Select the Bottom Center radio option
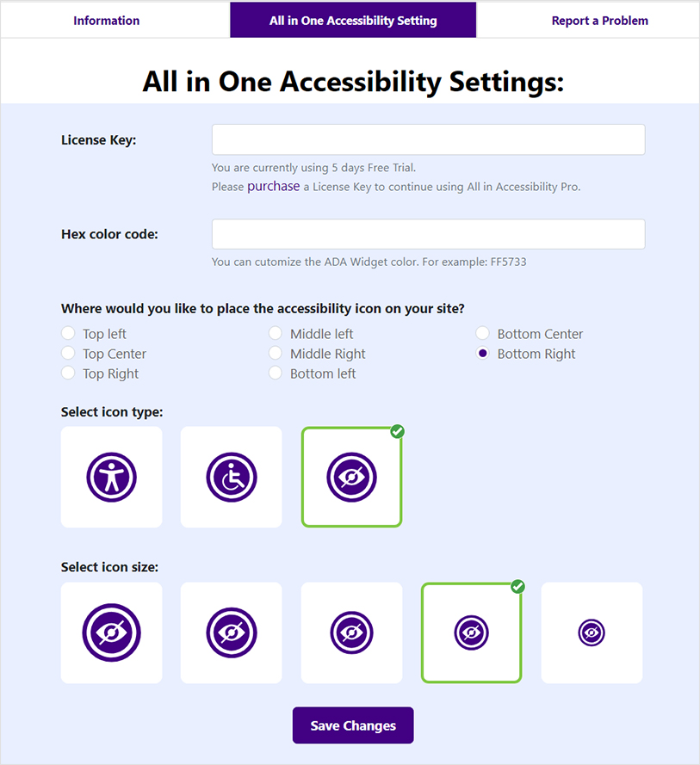The width and height of the screenshot is (700, 765). click(x=482, y=333)
